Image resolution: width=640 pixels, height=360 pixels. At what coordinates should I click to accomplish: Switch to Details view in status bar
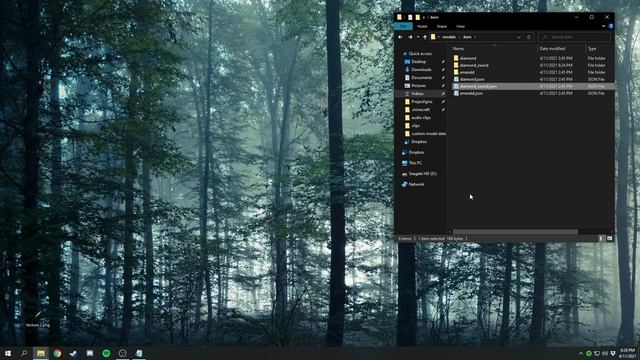601,238
